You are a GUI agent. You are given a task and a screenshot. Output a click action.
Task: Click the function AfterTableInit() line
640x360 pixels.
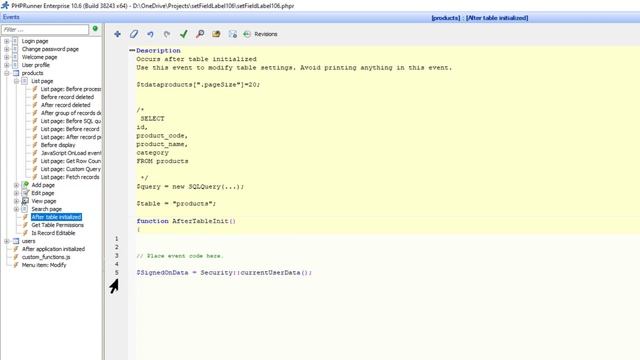coord(186,221)
